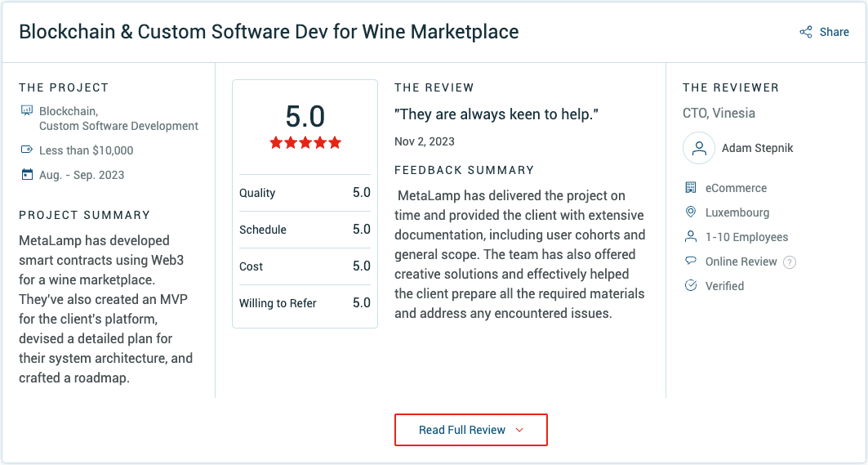Click the Luxembourg location pin icon
Viewport: 868px width, 465px height.
691,212
